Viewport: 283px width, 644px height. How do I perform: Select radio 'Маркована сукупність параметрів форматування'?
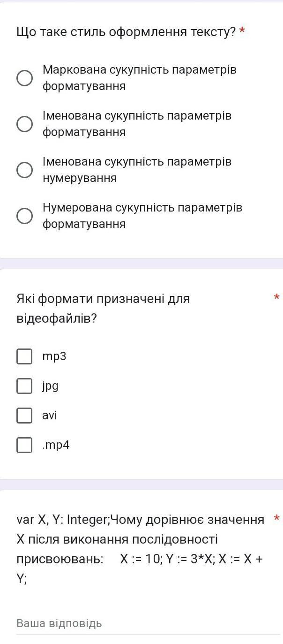point(25,78)
